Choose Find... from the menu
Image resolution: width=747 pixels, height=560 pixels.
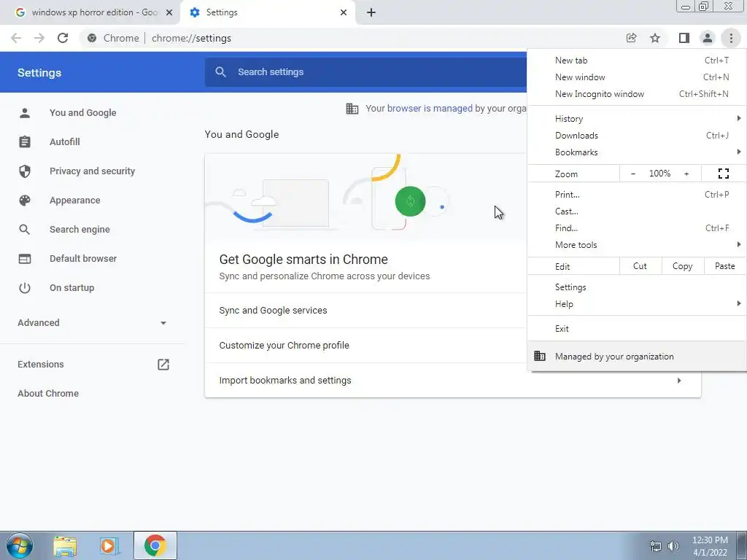(636, 228)
